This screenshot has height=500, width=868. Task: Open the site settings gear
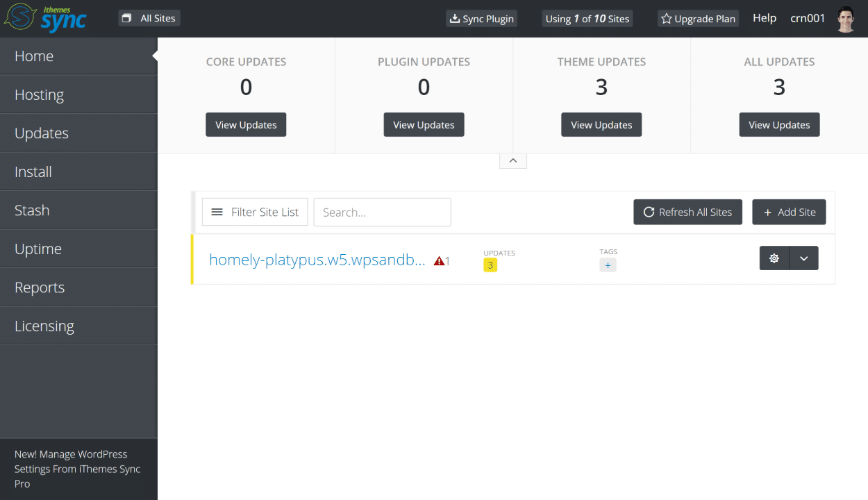(774, 258)
